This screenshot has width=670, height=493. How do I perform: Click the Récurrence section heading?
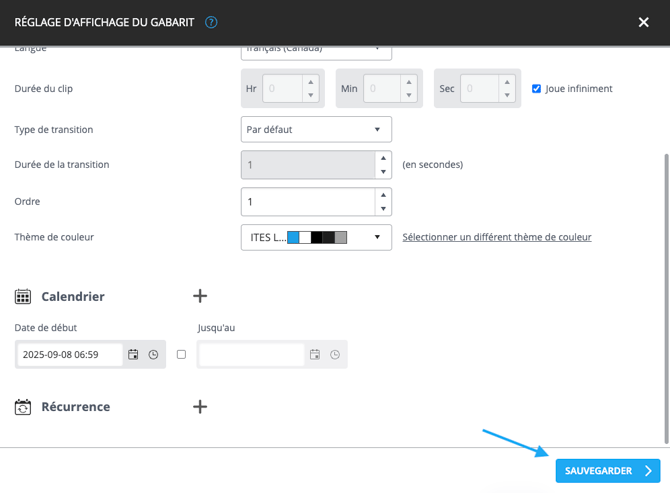pyautogui.click(x=76, y=406)
